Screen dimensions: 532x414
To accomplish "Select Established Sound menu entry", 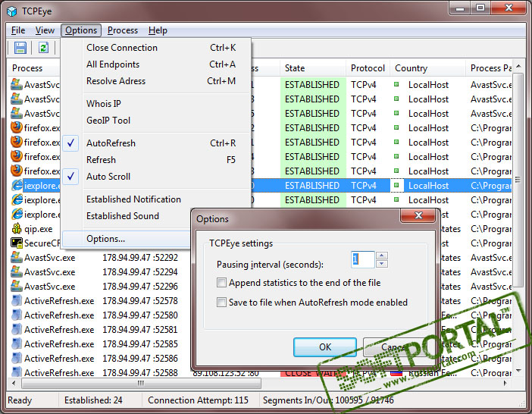I will [x=127, y=216].
